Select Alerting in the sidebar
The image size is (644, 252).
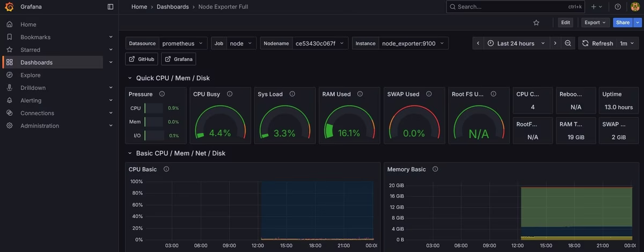[31, 100]
